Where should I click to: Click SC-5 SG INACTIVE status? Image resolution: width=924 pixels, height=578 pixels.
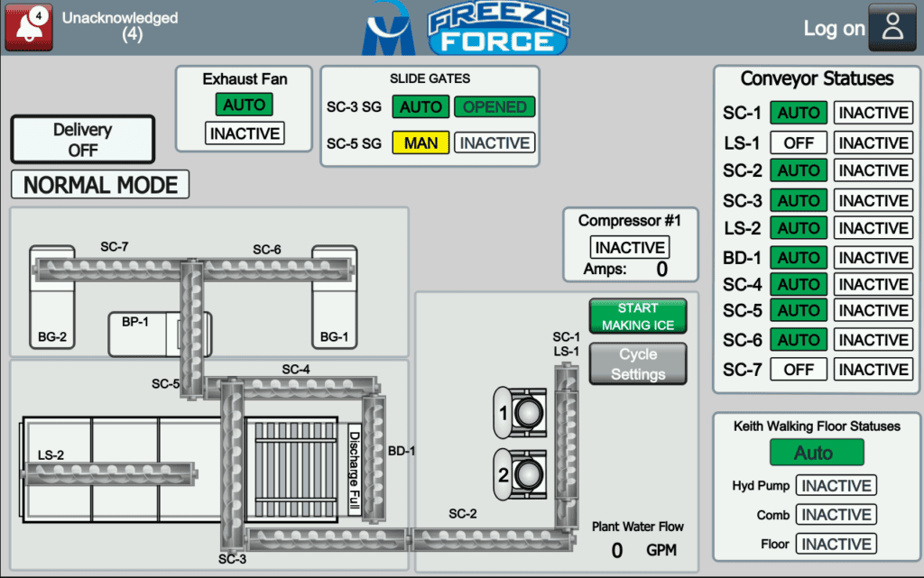[495, 143]
